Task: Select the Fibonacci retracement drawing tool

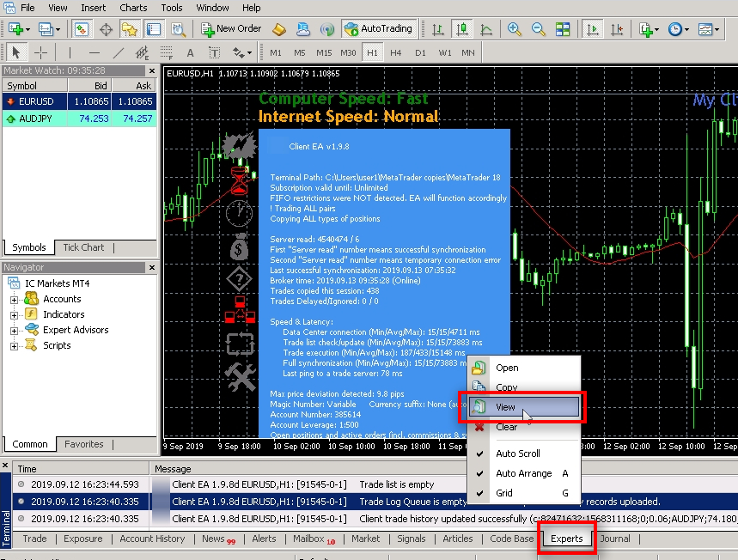Action: 168,52
